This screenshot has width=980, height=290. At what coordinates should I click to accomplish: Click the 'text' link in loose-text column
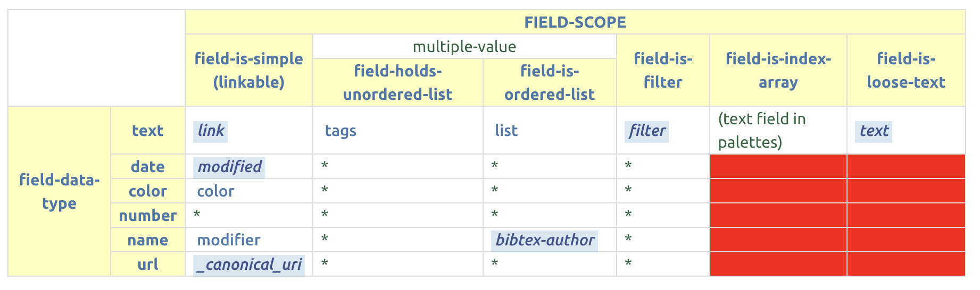click(x=874, y=131)
